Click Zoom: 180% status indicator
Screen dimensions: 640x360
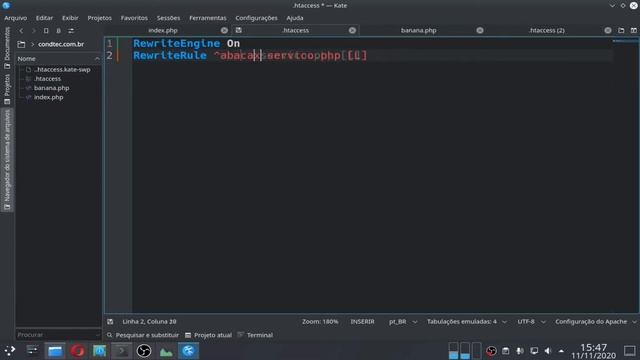320,322
